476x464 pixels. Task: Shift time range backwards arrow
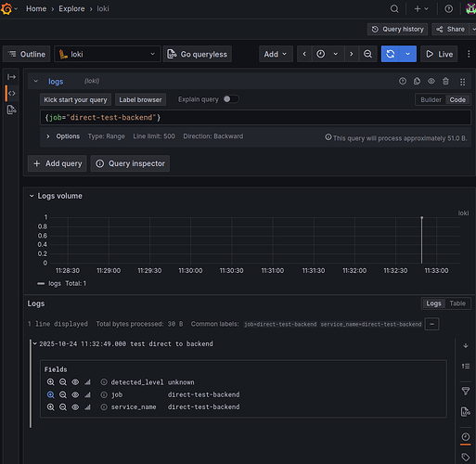304,54
